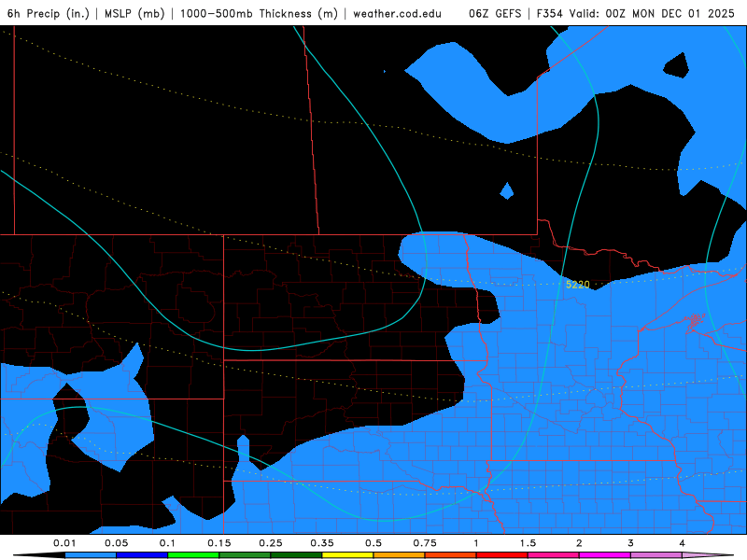Click the 0.1 colorbar value label
The width and height of the screenshot is (747, 560).
167,543
